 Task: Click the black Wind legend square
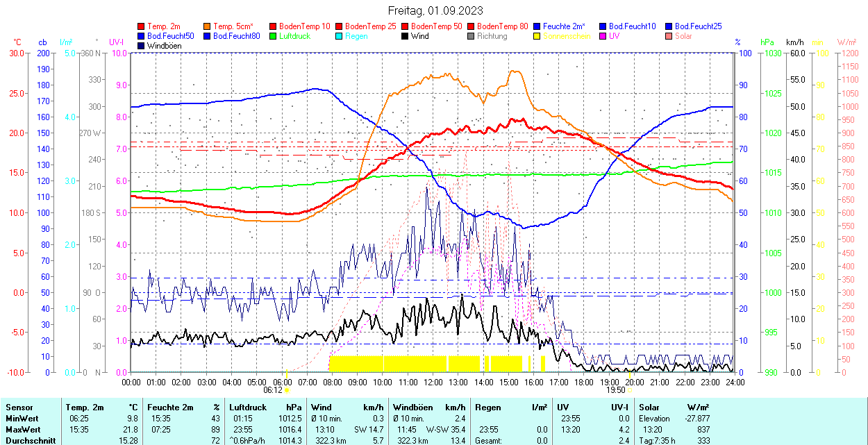[406, 36]
